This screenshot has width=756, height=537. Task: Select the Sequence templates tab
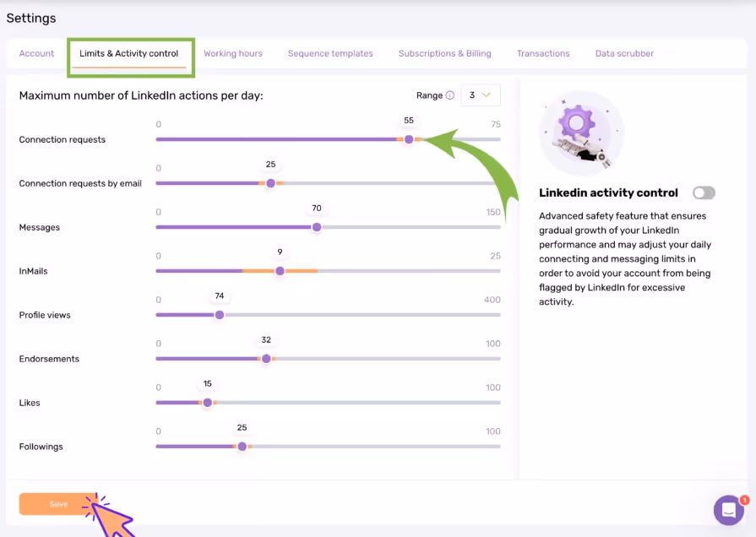(x=329, y=53)
